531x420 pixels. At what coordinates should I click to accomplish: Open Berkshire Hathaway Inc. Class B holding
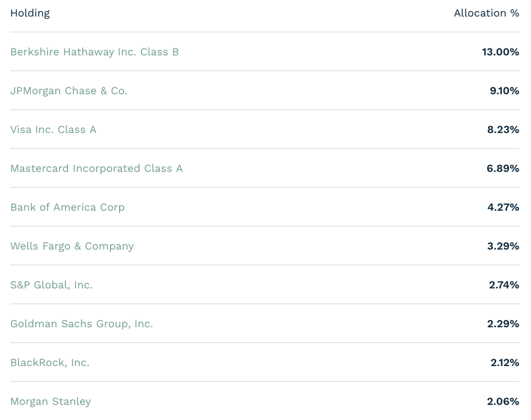[95, 52]
